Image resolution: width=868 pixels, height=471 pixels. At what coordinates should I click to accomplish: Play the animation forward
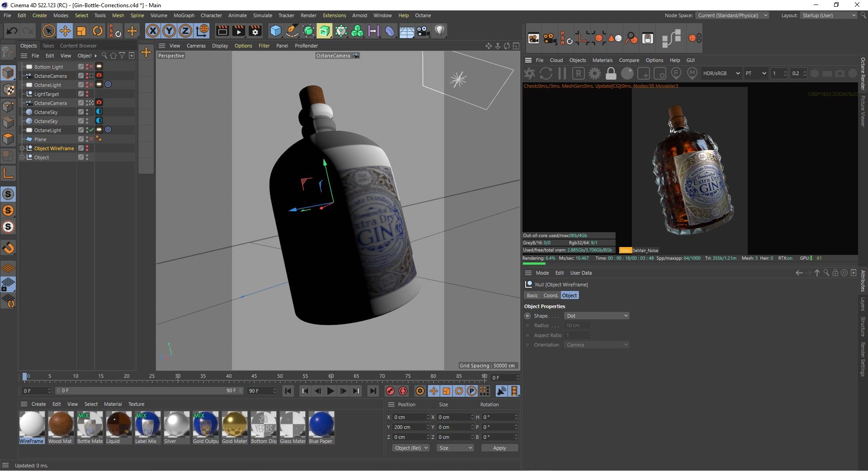pos(331,391)
